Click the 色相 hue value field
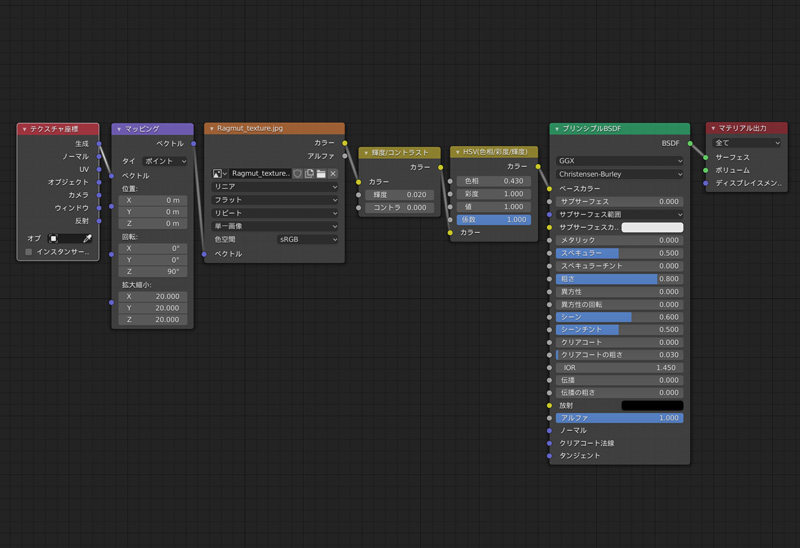This screenshot has width=800, height=548. [495, 181]
